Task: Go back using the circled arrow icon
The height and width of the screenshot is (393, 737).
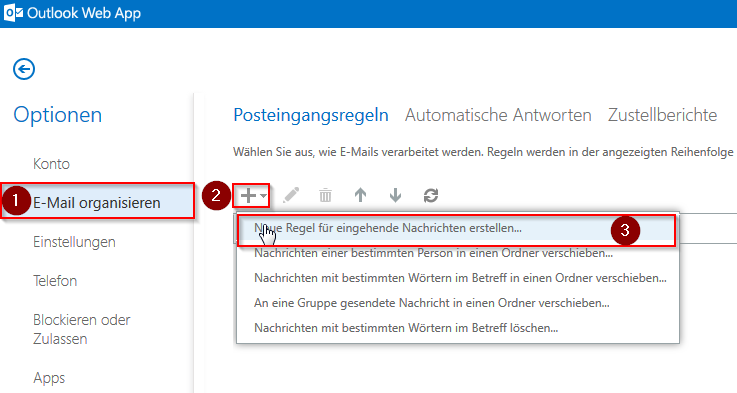Action: click(24, 69)
